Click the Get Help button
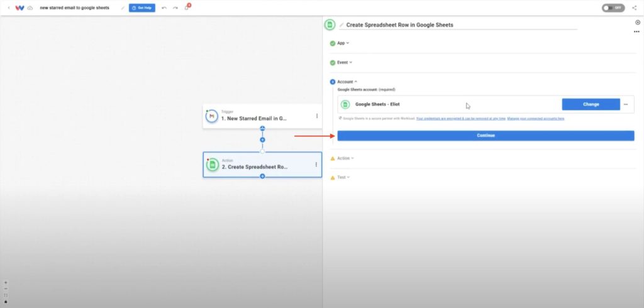The height and width of the screenshot is (308, 644). tap(142, 8)
